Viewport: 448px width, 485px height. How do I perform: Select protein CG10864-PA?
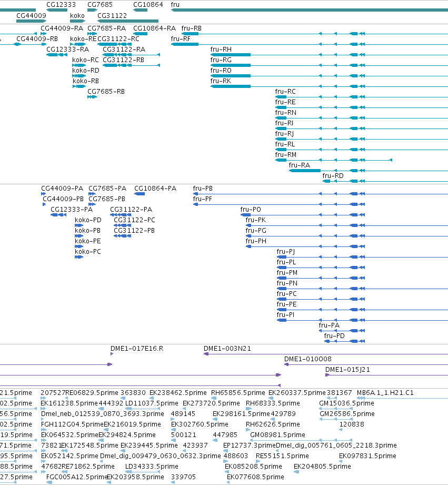[x=155, y=189]
